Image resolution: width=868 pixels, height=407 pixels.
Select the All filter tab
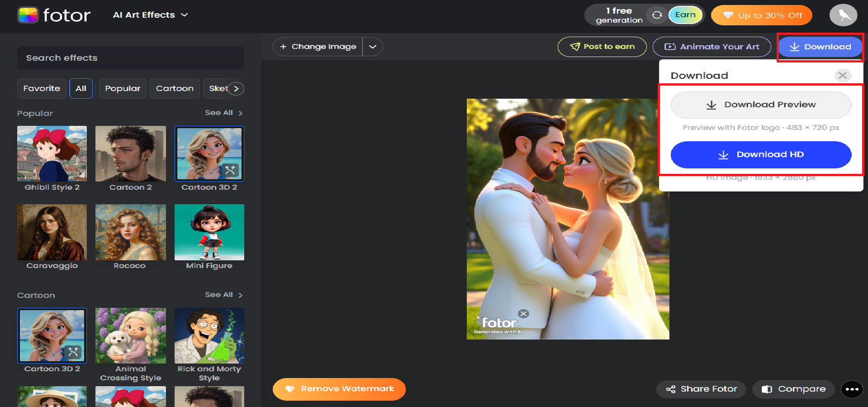pyautogui.click(x=81, y=88)
